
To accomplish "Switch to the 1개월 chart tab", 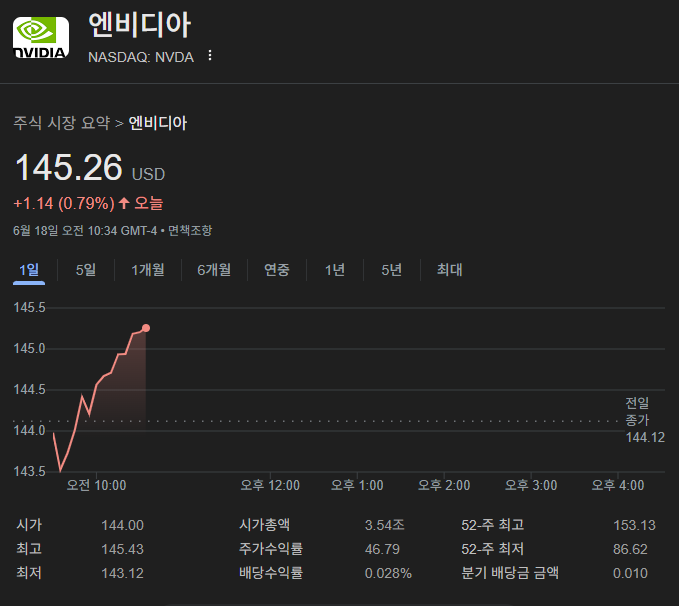I will tap(148, 270).
